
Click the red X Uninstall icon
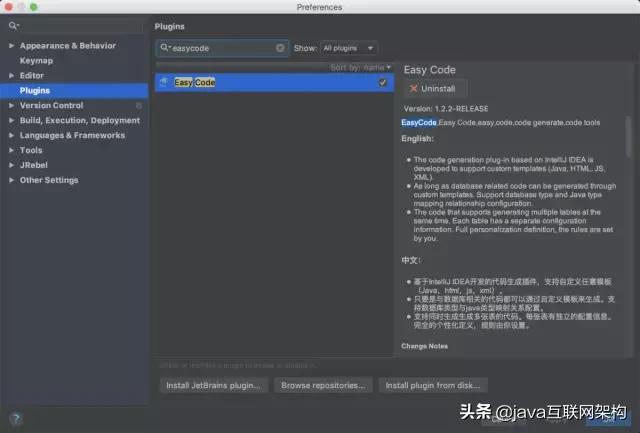point(413,89)
